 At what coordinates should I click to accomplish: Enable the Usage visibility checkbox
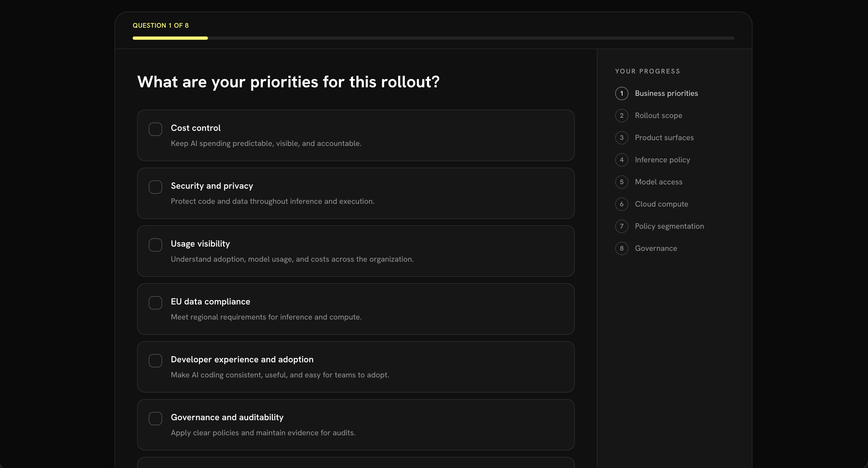[155, 245]
